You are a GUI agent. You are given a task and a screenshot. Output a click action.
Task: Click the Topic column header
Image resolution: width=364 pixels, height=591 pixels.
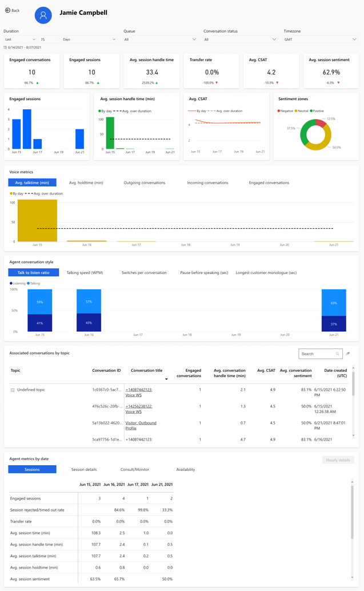click(15, 371)
